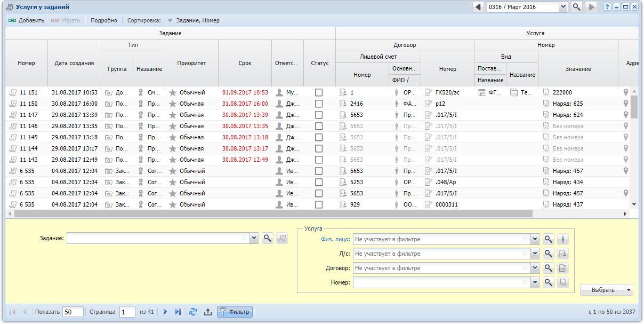Open the Л/с filter dropdown arrow
Image resolution: width=644 pixels, height=324 pixels.
coord(535,254)
